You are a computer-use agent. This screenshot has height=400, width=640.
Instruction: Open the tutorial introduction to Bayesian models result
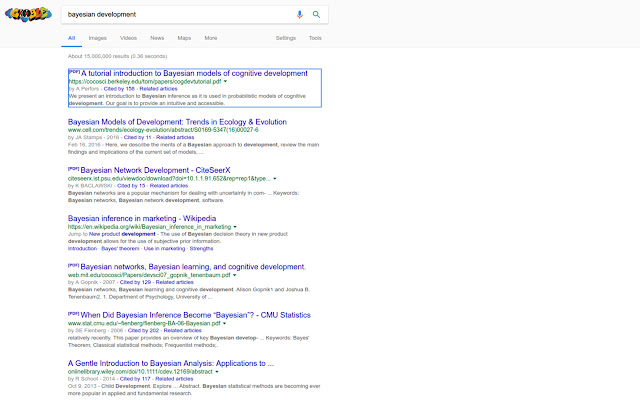click(x=194, y=73)
